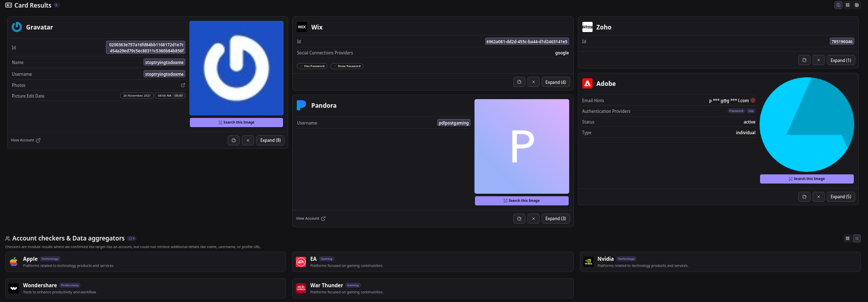This screenshot has width=868, height=302.
Task: Click the Adobe logo icon
Action: tap(587, 83)
